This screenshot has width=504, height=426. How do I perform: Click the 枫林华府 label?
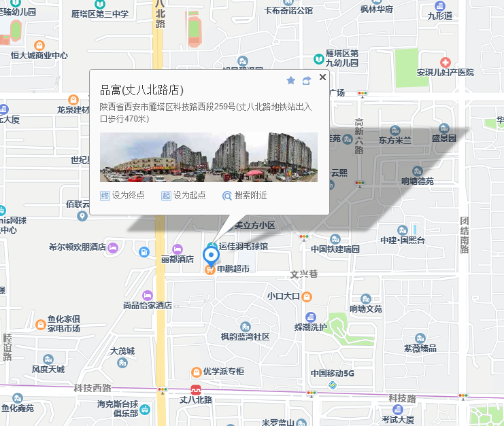click(377, 10)
